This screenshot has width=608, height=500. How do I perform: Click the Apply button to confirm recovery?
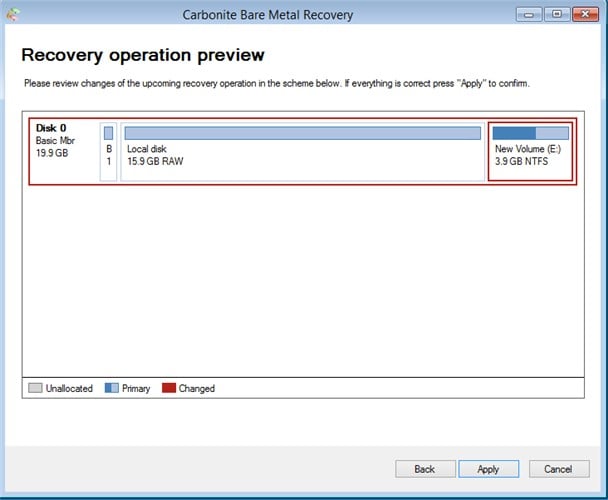click(488, 469)
